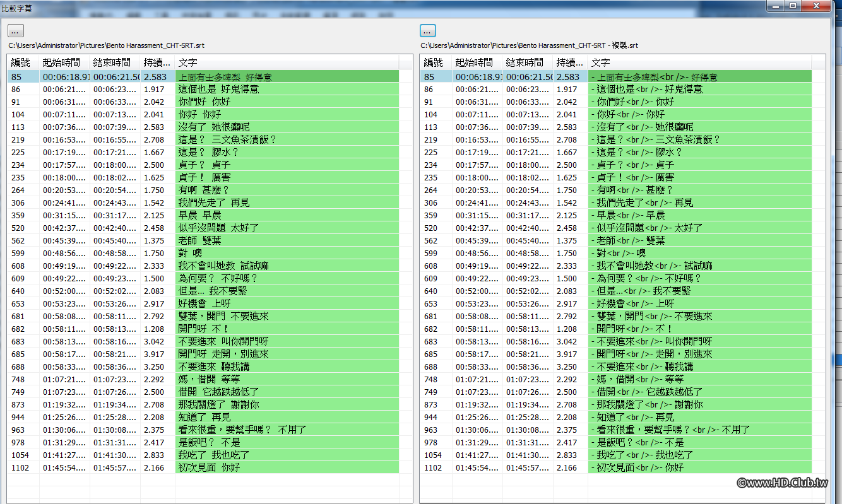Screen dimensions: 842x504
Task: Select right list text - 為何要？<br />- 不好嗎？
Action: tap(646, 278)
